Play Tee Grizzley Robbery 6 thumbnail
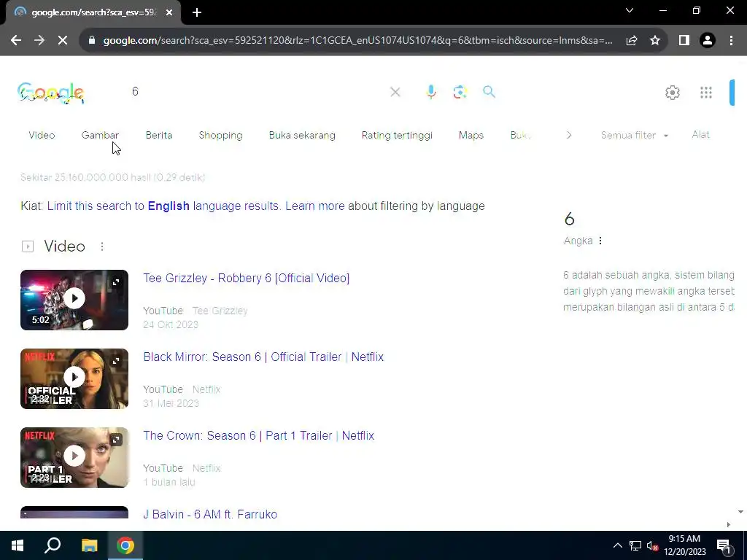 tap(74, 300)
